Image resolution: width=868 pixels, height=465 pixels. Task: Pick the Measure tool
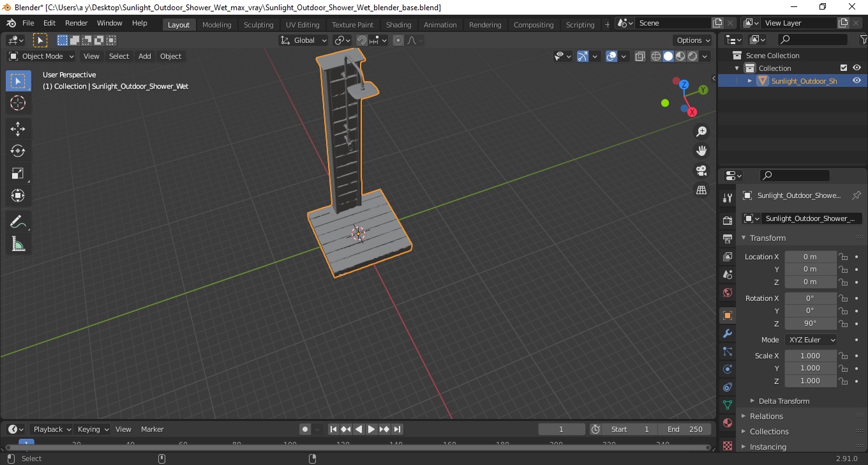(x=18, y=244)
